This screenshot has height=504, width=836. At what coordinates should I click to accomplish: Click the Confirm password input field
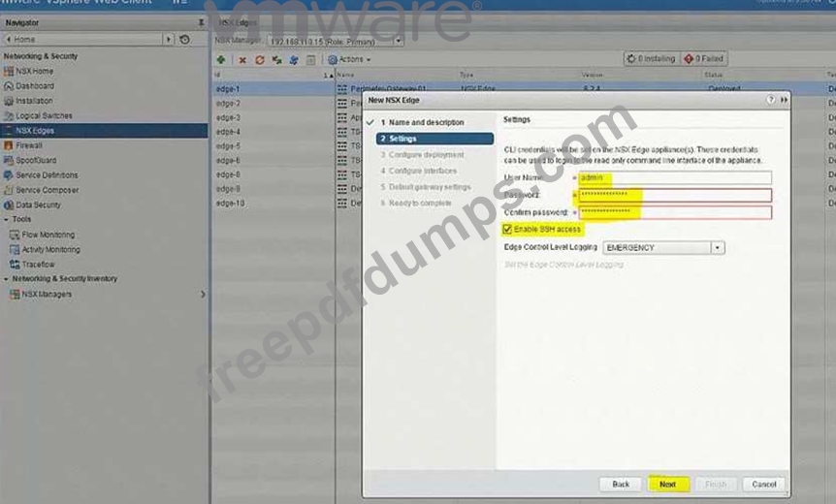675,212
